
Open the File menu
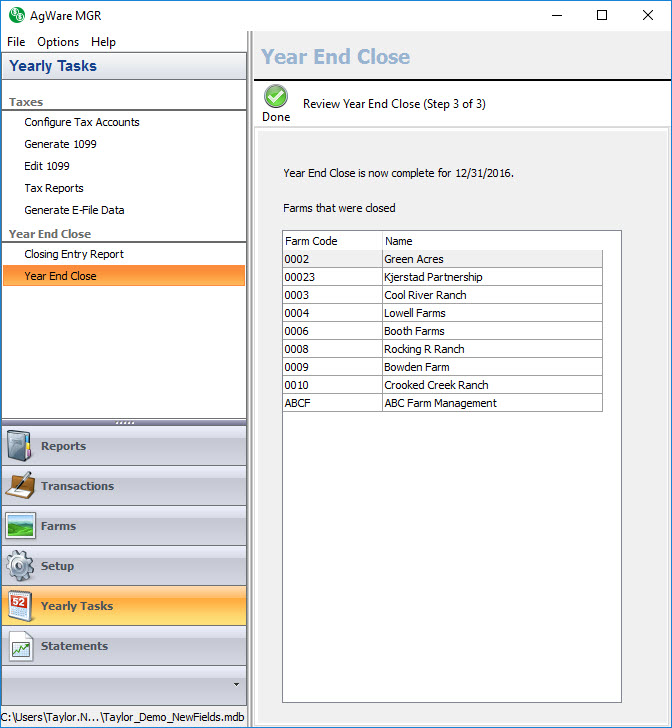(16, 42)
